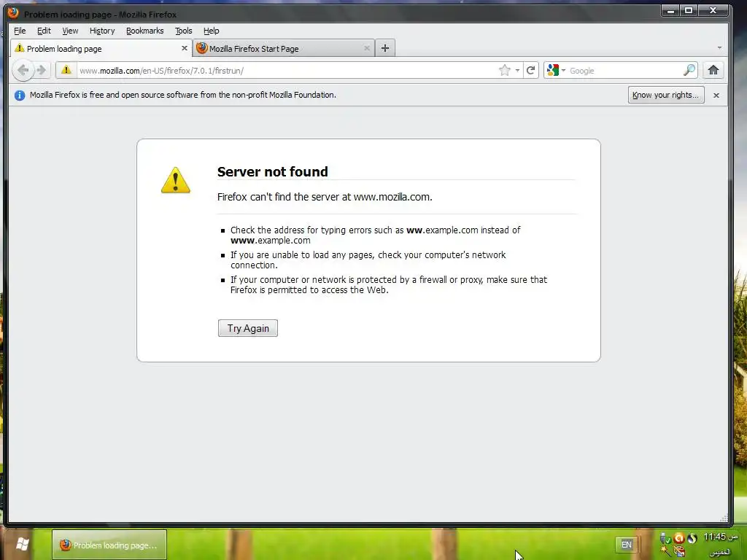Open the File menu

click(x=20, y=31)
